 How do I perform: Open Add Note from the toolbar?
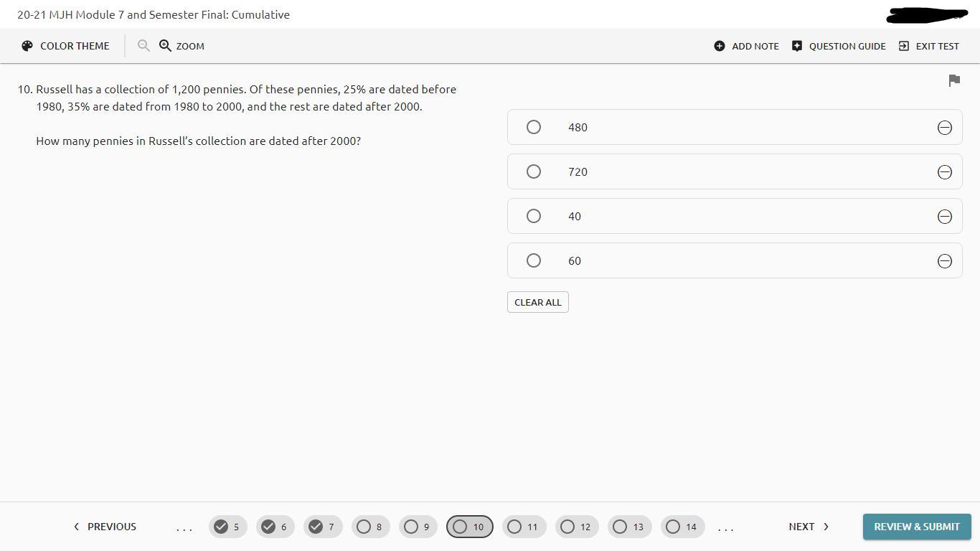(746, 46)
